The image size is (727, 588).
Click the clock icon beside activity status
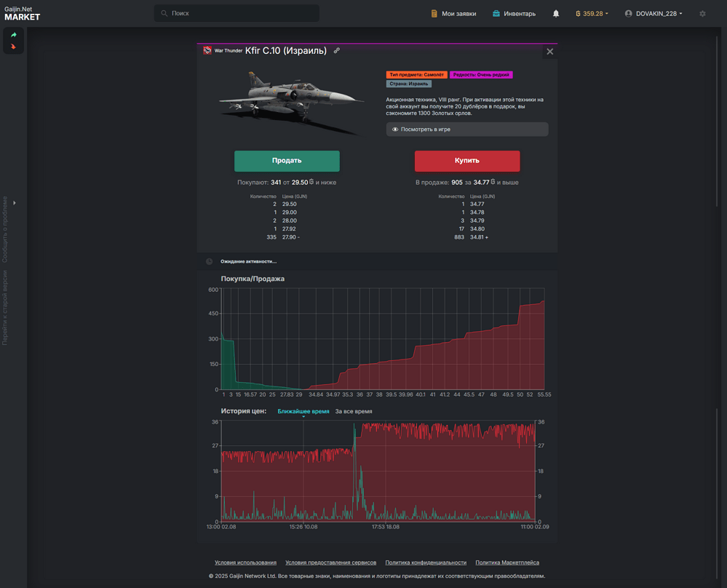coord(209,261)
